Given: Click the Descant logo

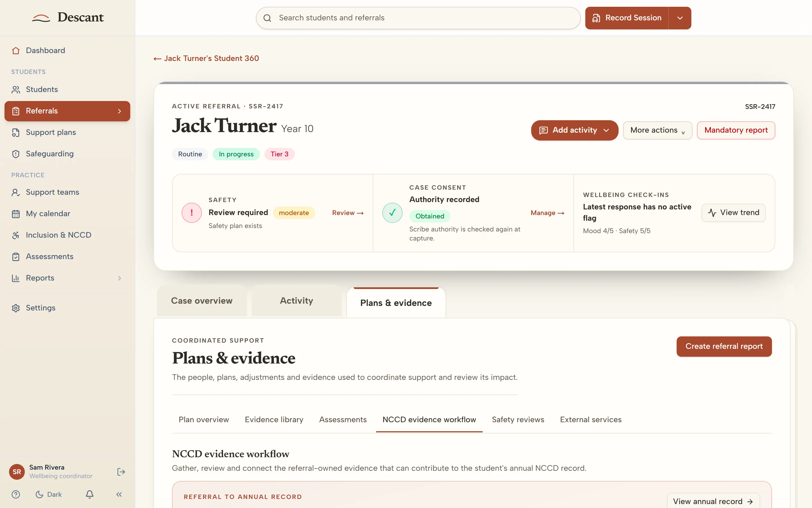Looking at the screenshot, I should point(68,17).
